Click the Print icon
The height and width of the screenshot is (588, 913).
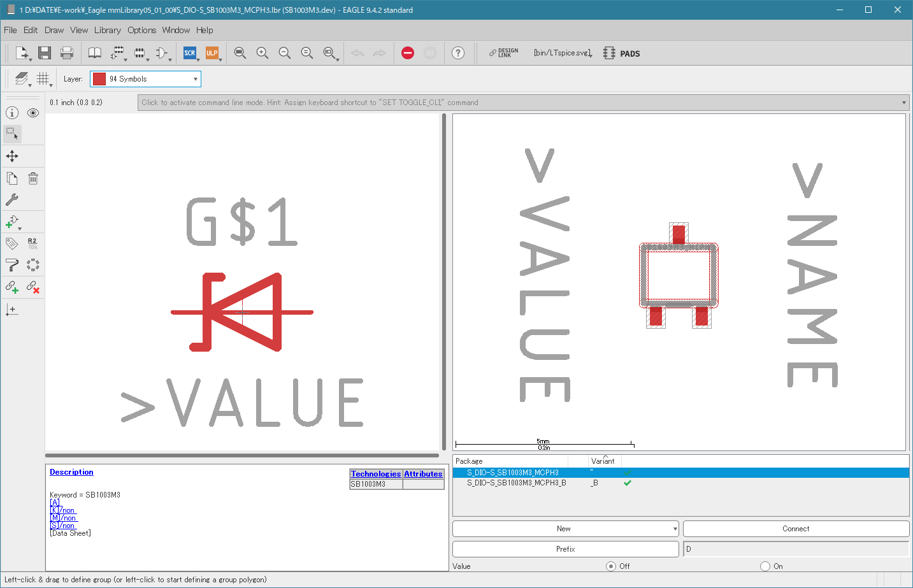point(67,53)
